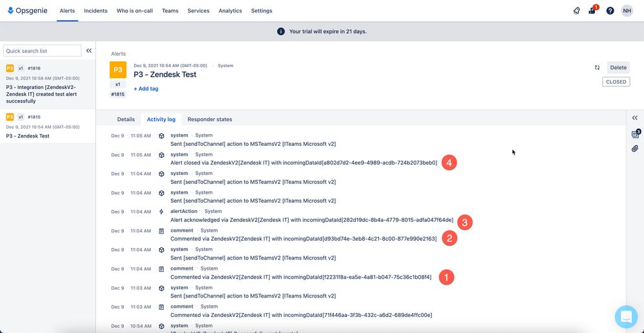
Task: Click the note icon beside the f2231f8a comment entry
Action: pos(161,269)
